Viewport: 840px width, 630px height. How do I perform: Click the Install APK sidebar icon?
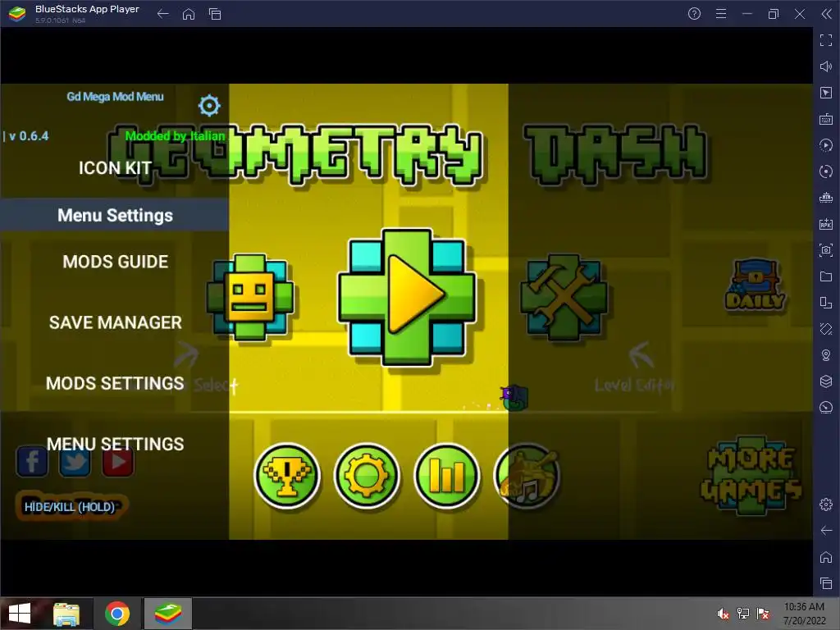click(x=826, y=224)
